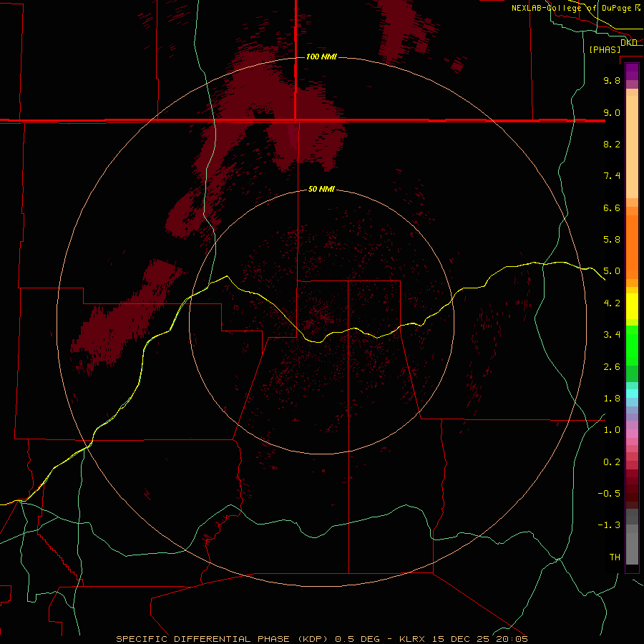Pick the bright green swatch beside 3.4
This screenshot has width=644, height=644.
coord(632,345)
